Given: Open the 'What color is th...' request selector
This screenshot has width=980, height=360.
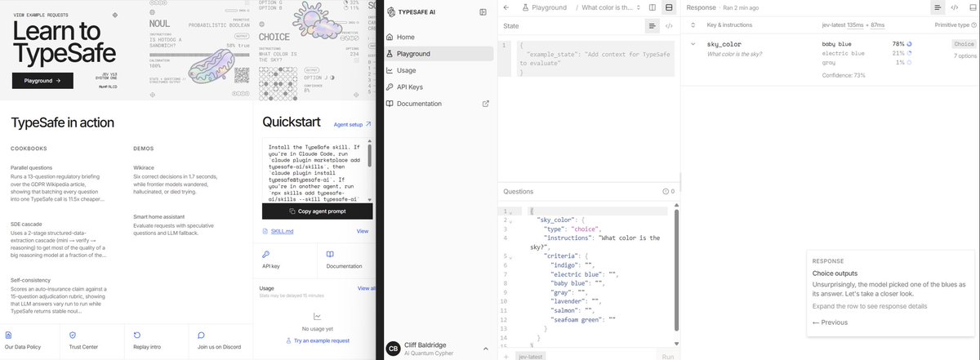Looking at the screenshot, I should click(612, 7).
